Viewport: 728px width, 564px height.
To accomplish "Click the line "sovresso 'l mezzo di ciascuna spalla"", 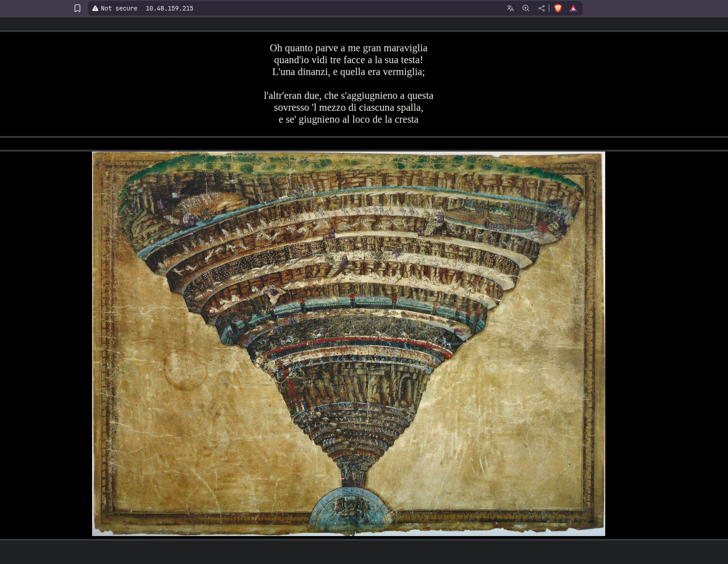I will pyautogui.click(x=348, y=108).
